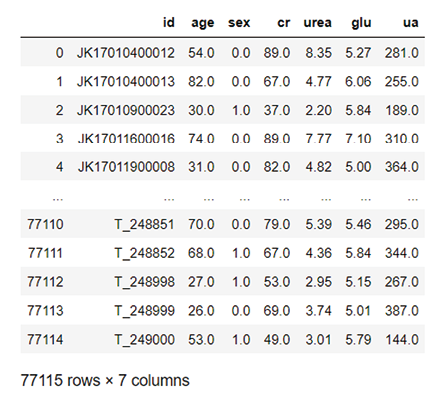Click the ua column header
Image resolution: width=440 pixels, height=402 pixels.
point(411,23)
